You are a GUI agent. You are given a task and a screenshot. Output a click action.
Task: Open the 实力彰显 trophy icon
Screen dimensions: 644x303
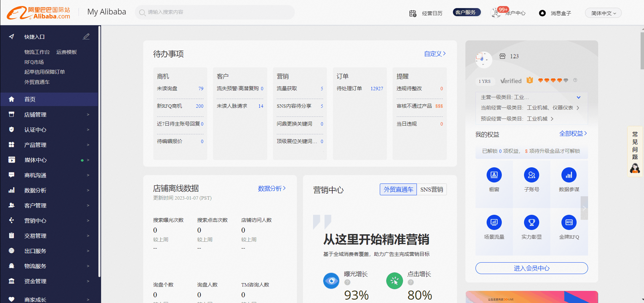coord(531,222)
